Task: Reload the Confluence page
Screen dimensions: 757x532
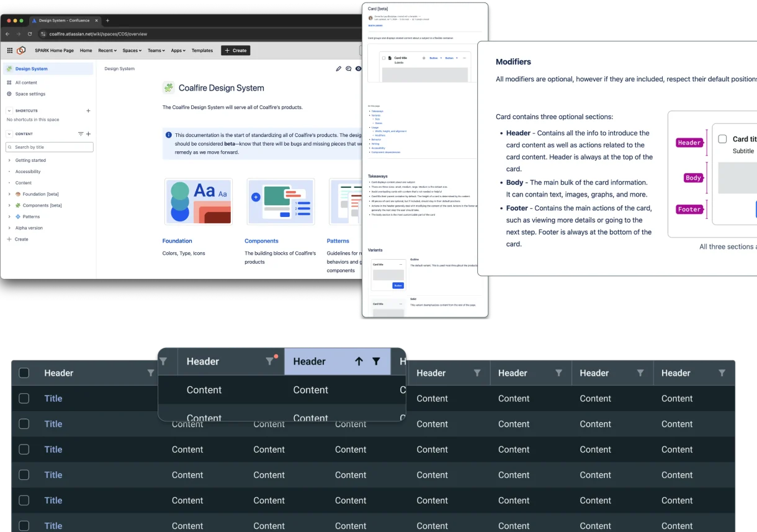Action: click(30, 34)
